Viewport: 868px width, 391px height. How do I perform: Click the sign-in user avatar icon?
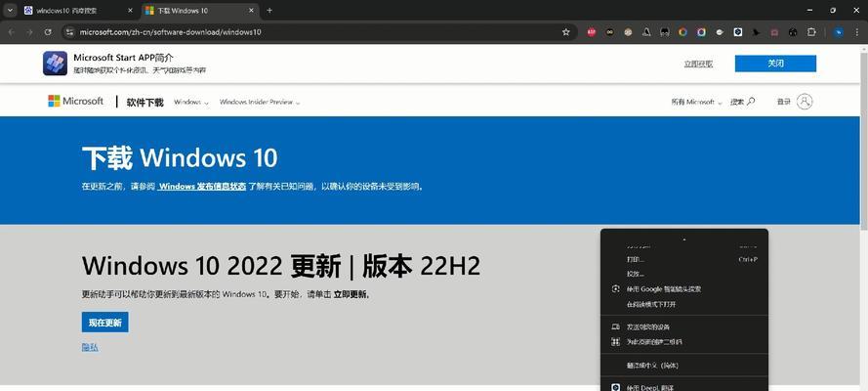click(805, 102)
